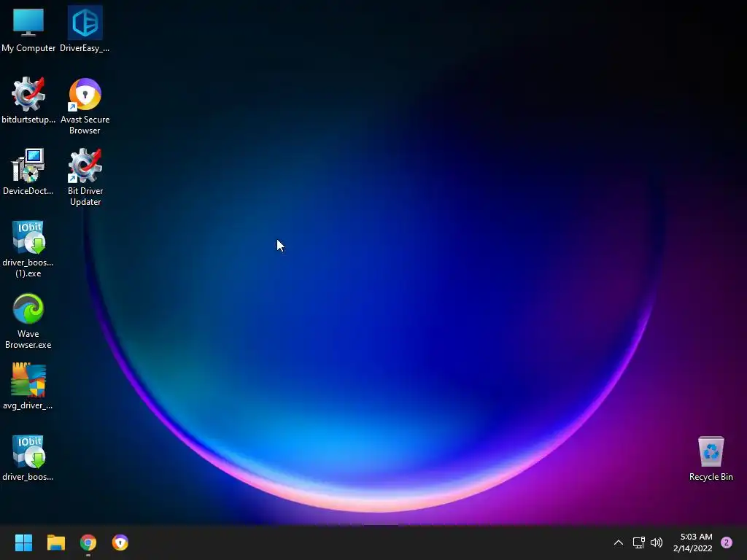Expand the hidden system tray icons chevron

[x=619, y=542]
